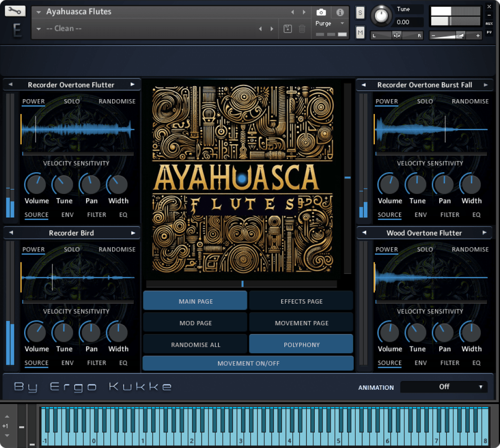Switch to the EFFECTS PAGE
The image size is (500, 448).
tap(301, 300)
